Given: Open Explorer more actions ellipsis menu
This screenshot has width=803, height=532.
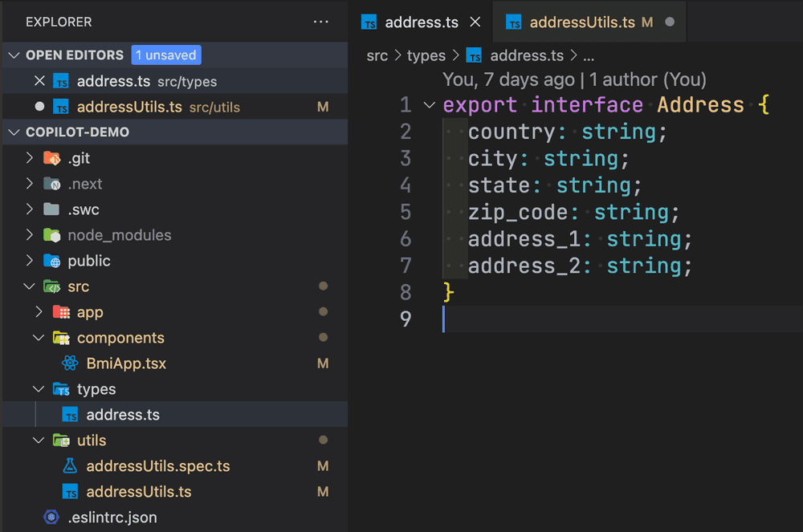Looking at the screenshot, I should click(x=321, y=22).
